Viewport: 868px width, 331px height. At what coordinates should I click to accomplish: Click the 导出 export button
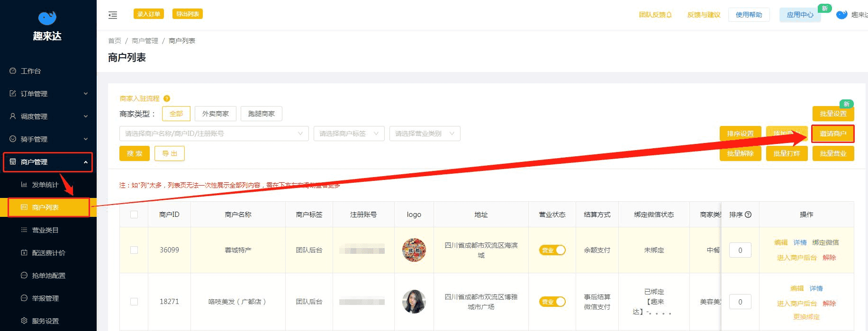point(170,153)
